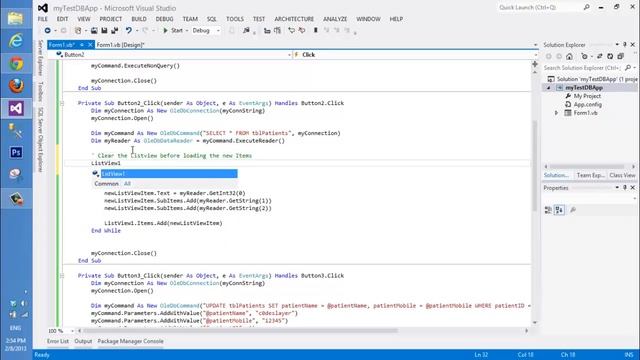Viewport: 640px width, 360px height.
Task: Open the PROJECT menu
Action: tap(111, 19)
